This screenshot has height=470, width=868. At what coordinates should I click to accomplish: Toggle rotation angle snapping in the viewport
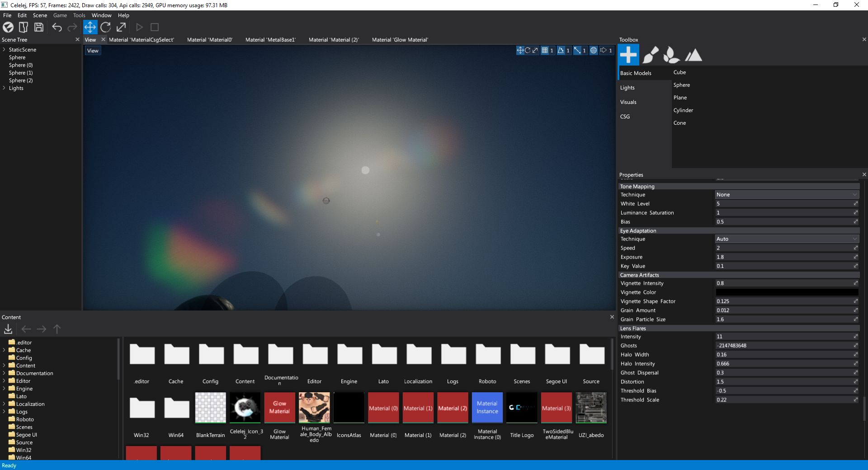click(x=561, y=51)
